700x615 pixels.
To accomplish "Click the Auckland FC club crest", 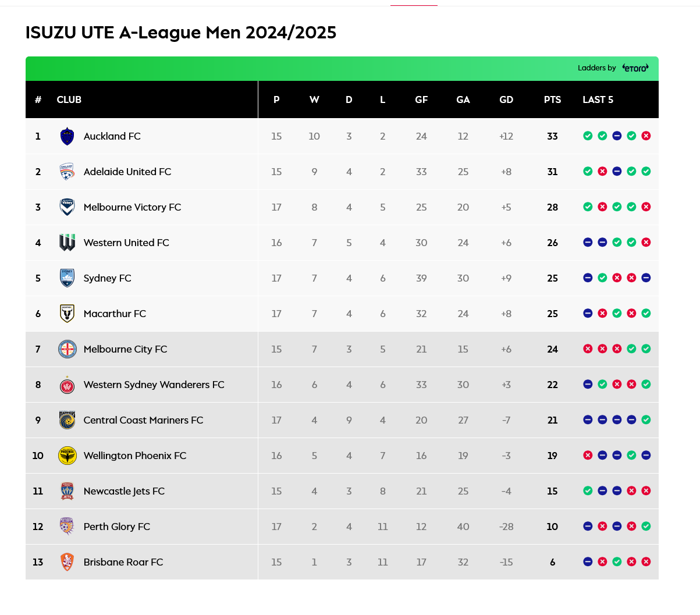I will [67, 136].
